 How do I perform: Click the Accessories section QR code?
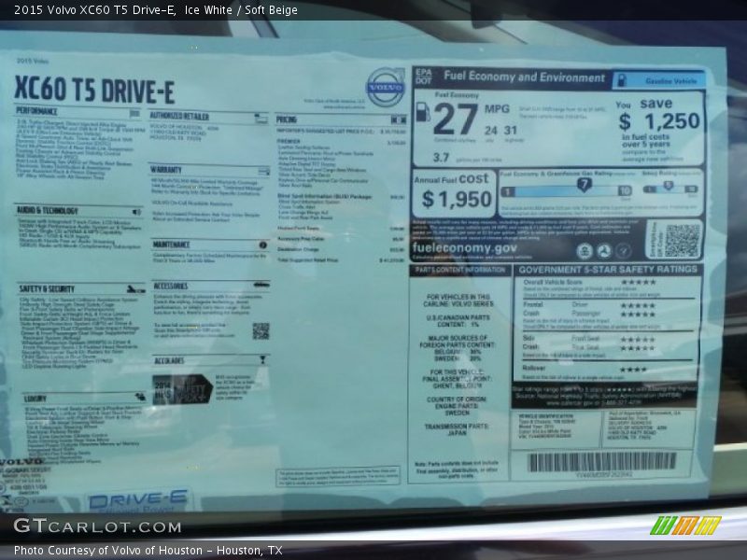tap(261, 331)
